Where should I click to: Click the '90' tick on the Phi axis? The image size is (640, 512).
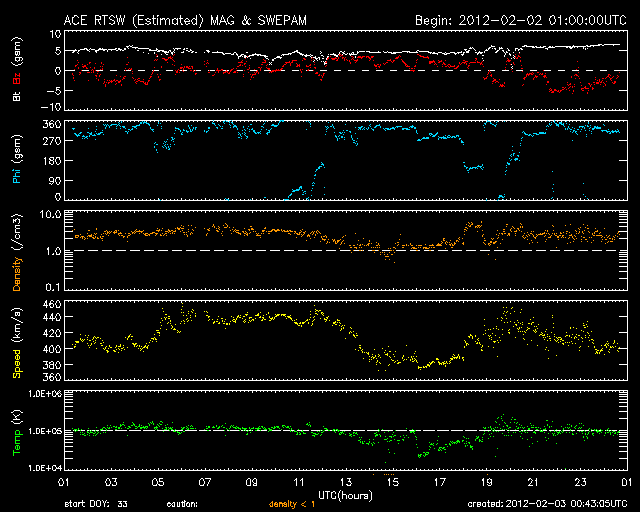click(x=55, y=180)
